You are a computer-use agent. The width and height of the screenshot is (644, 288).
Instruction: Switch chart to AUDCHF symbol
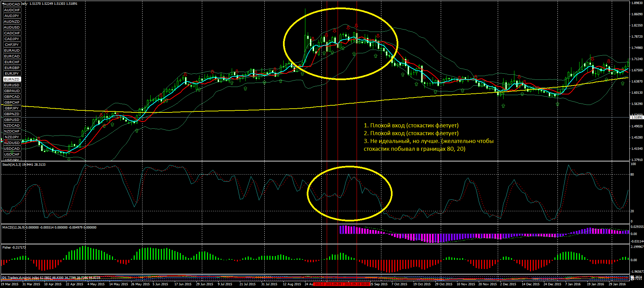12,10
